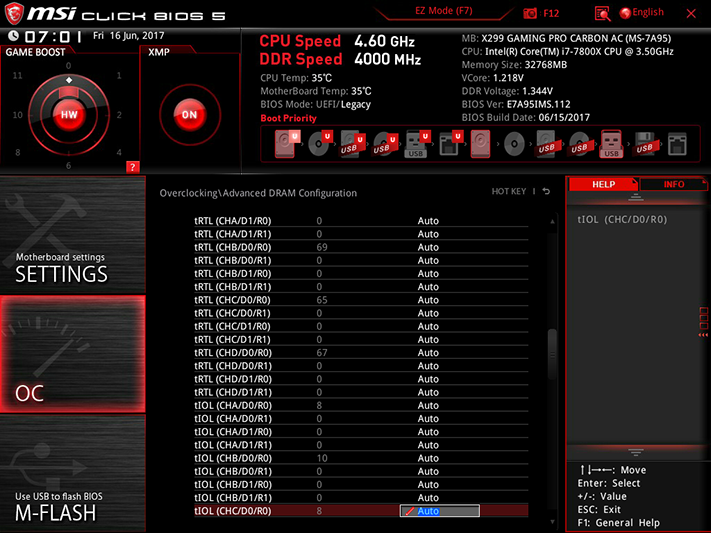Close the BIOS with the red X
The image size is (711, 533).
[691, 14]
